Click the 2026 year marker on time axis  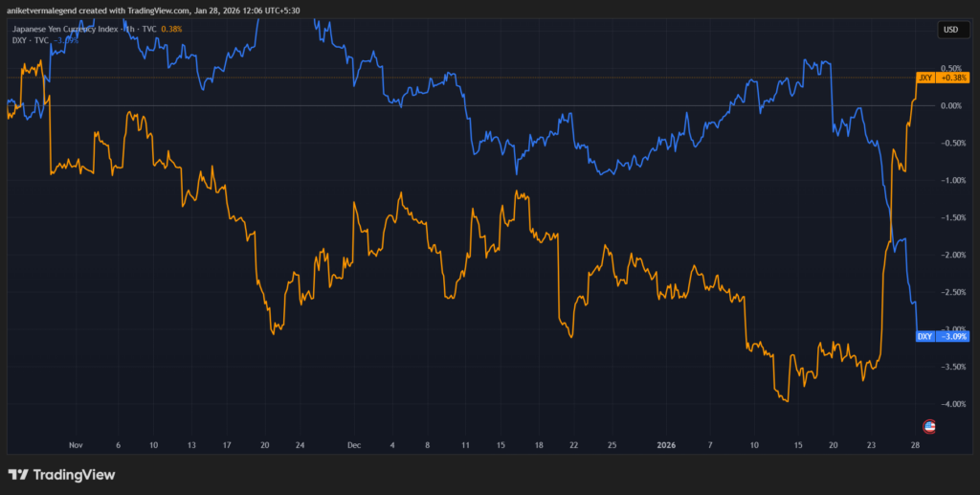tap(668, 445)
